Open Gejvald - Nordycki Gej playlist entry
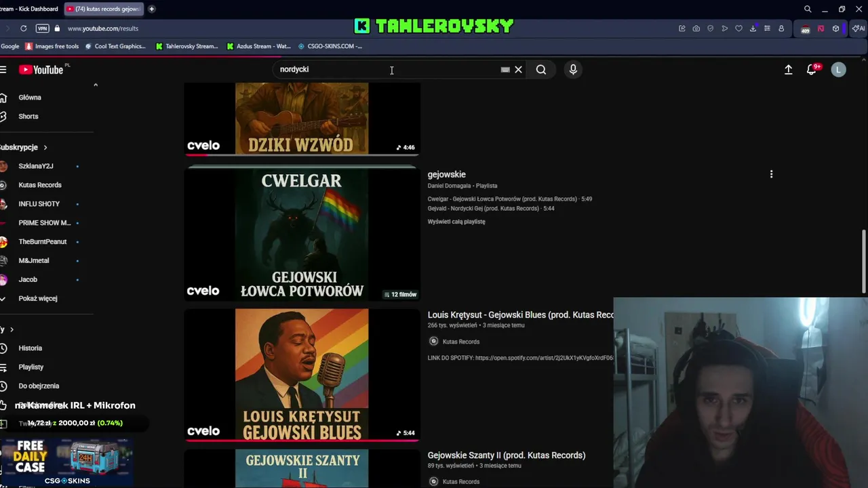 [x=491, y=209]
